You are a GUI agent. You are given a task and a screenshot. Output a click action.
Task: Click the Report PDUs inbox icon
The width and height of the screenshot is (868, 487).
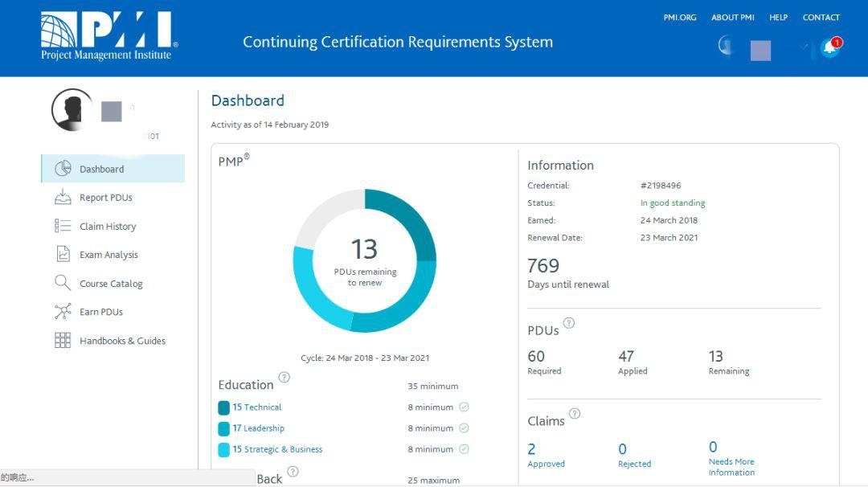(x=63, y=198)
